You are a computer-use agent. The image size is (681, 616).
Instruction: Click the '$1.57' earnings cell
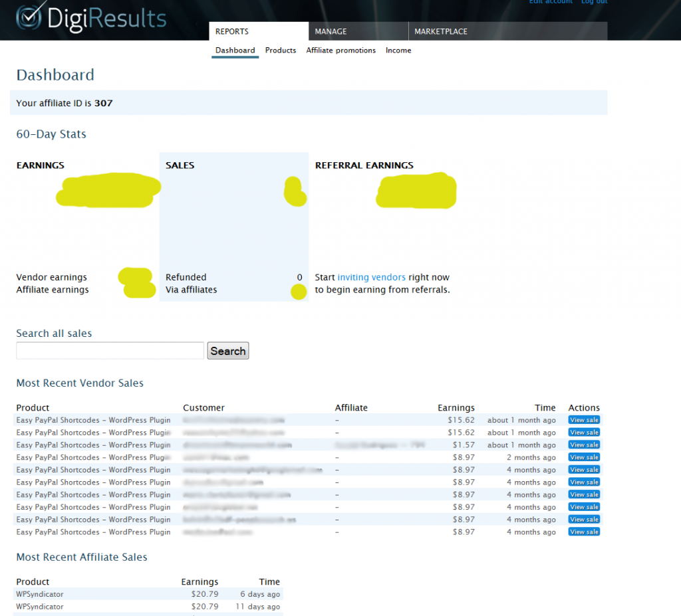(x=464, y=445)
